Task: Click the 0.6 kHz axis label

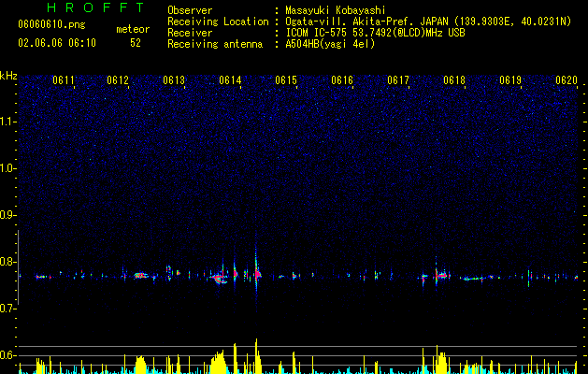Action: 8,355
